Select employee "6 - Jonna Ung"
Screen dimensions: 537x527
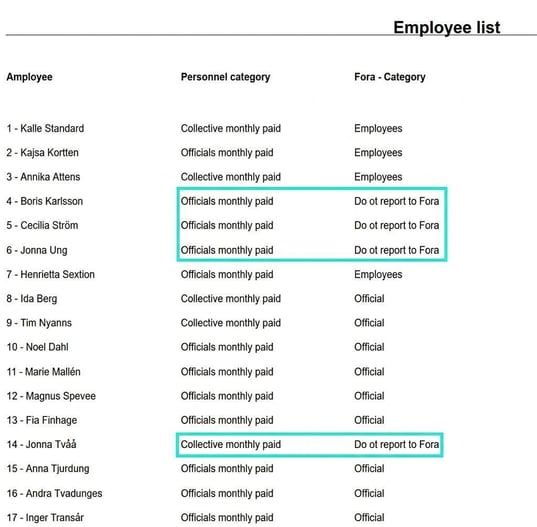coord(37,250)
